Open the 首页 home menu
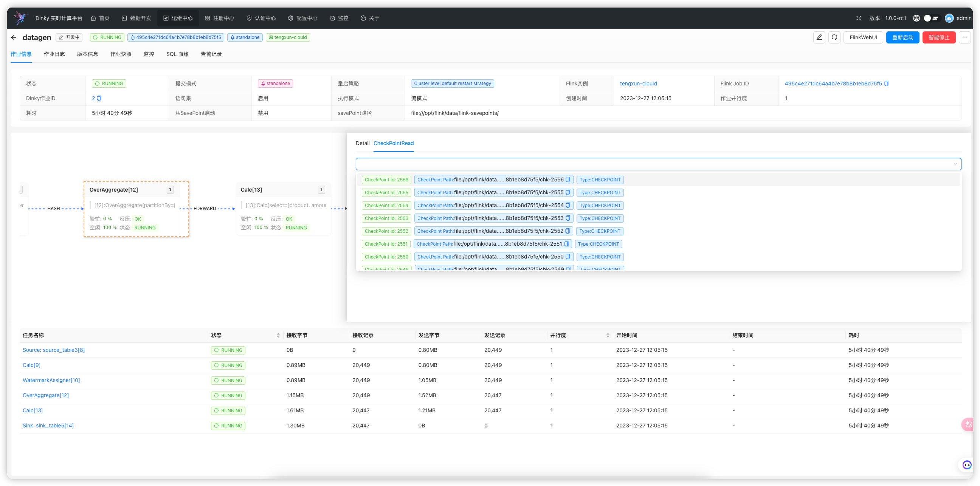Viewport: 980px width, 486px height. pyautogui.click(x=100, y=18)
